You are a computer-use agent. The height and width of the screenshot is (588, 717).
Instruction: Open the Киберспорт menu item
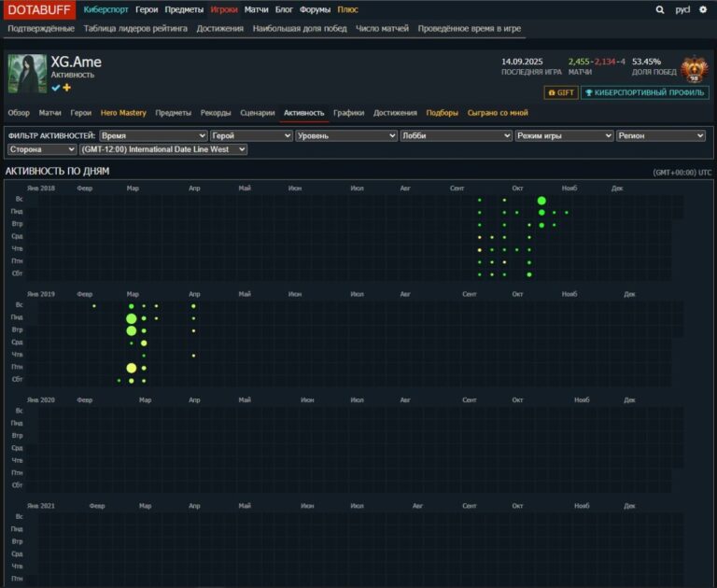click(x=106, y=9)
